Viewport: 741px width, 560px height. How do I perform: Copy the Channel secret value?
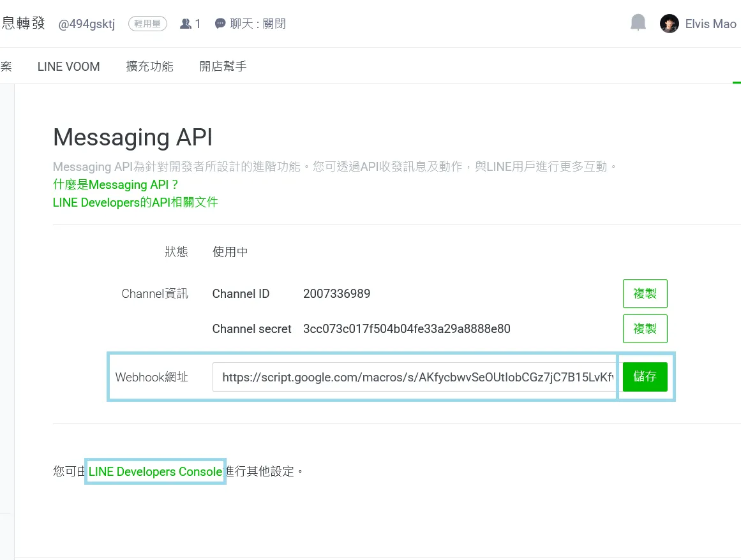[x=645, y=328]
